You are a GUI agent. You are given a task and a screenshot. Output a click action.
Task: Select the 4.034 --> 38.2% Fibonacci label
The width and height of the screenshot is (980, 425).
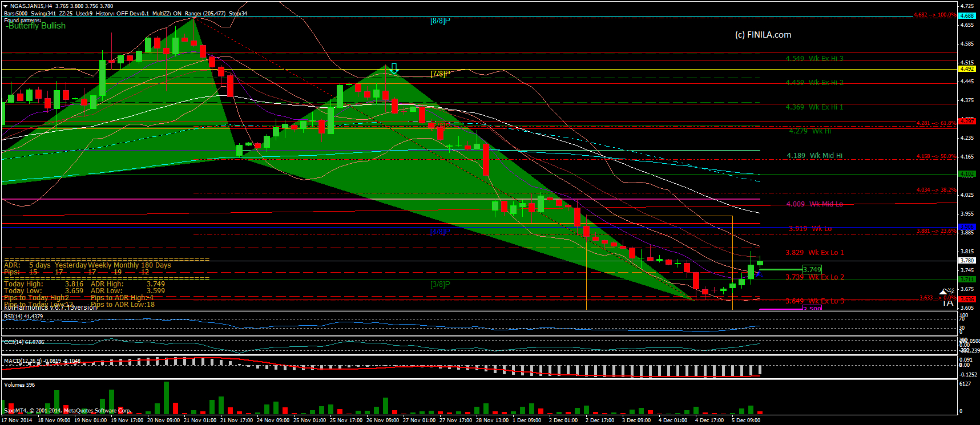click(x=936, y=190)
